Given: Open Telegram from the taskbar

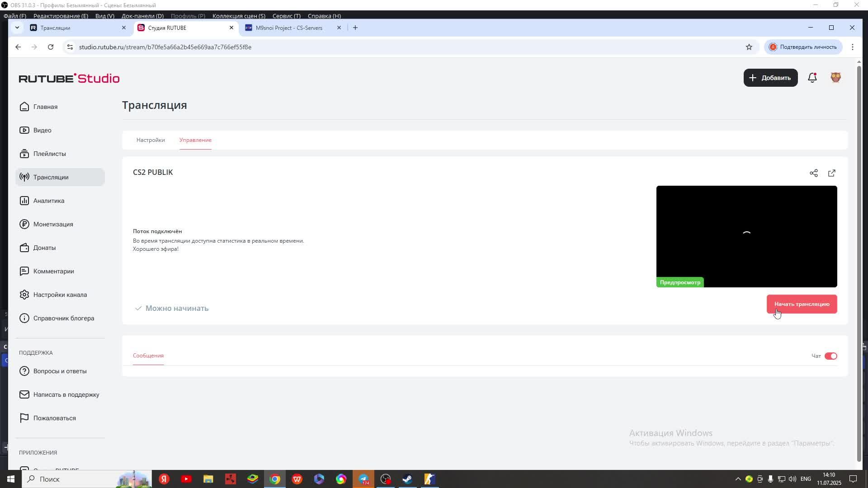Looking at the screenshot, I should [x=363, y=479].
